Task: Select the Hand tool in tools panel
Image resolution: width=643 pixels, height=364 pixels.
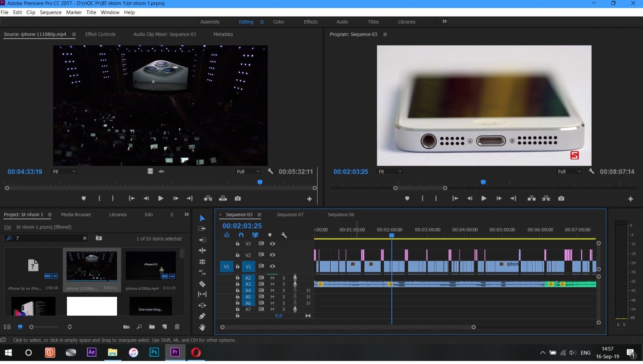Action: pos(202,327)
